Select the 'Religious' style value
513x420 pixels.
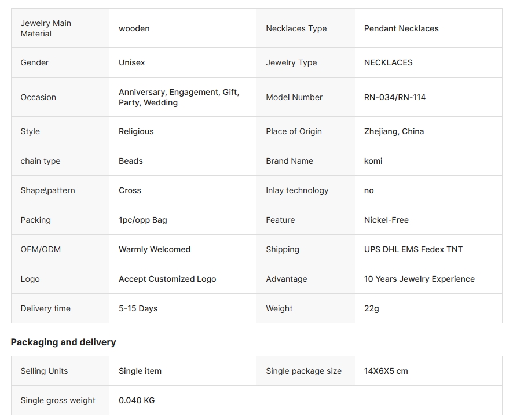(136, 131)
